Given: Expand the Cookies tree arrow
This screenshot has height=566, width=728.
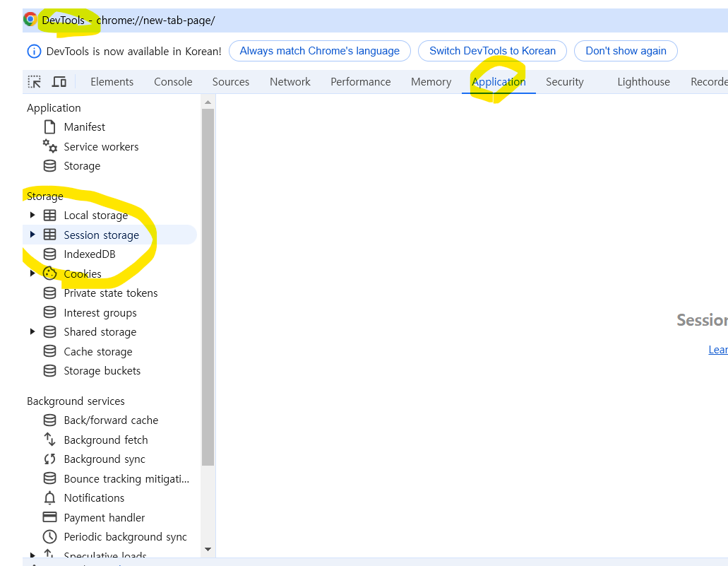Looking at the screenshot, I should click(32, 273).
